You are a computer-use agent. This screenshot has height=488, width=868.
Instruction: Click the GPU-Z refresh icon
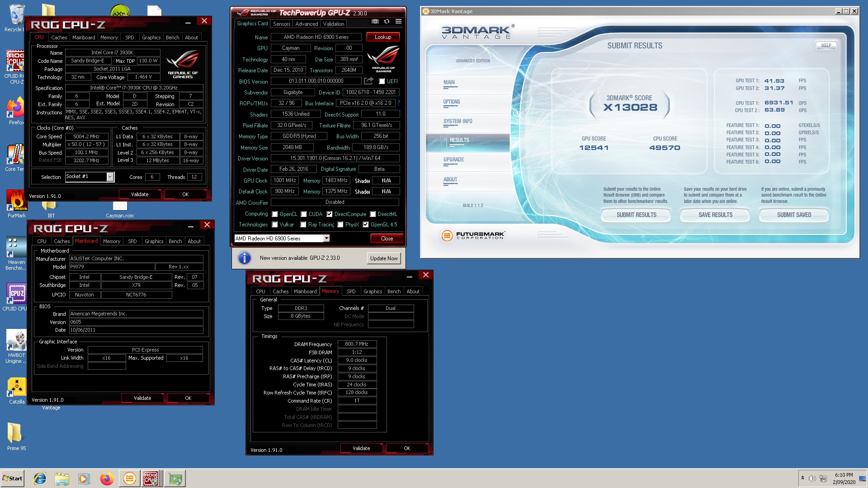click(387, 21)
